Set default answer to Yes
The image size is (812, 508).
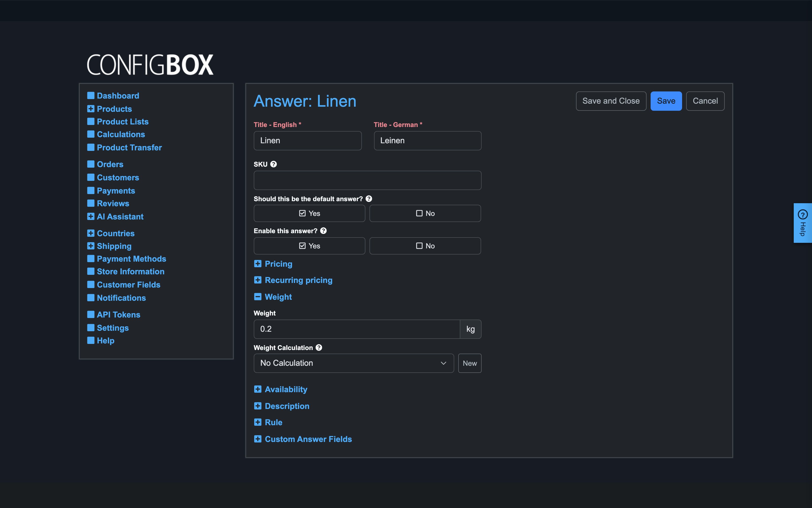click(x=309, y=213)
